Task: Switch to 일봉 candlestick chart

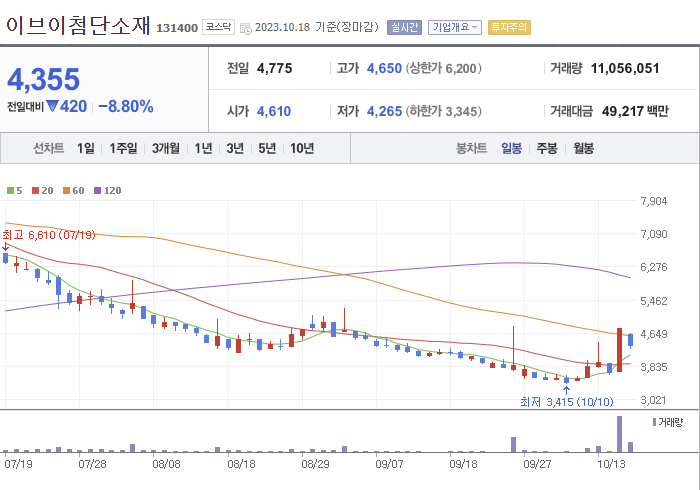Action: [511, 148]
